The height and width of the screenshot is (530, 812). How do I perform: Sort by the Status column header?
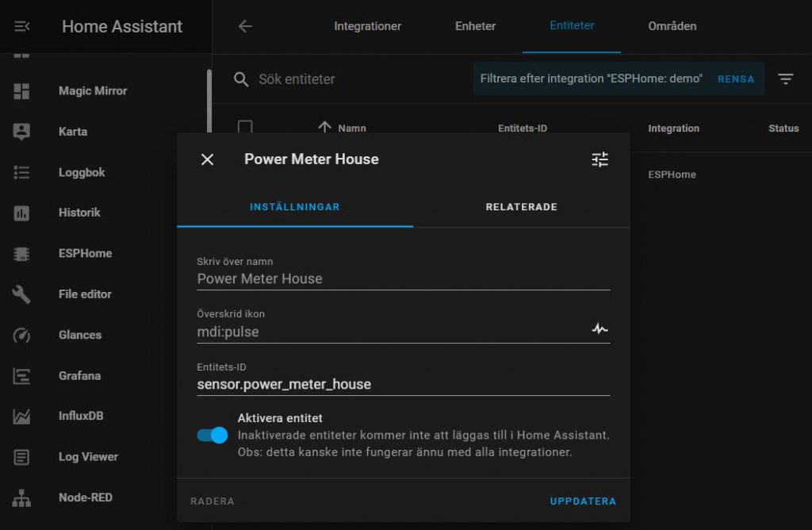tap(783, 128)
